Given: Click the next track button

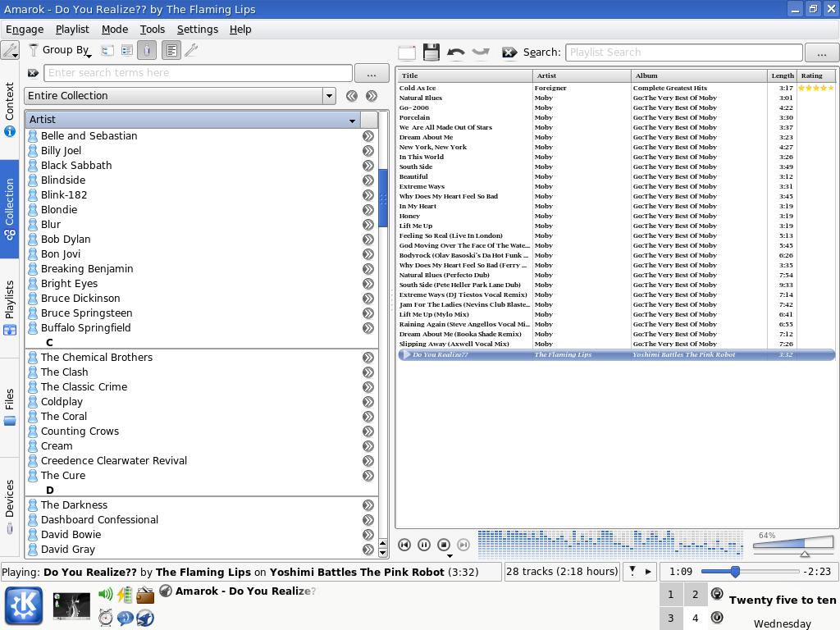Looking at the screenshot, I should coord(463,545).
